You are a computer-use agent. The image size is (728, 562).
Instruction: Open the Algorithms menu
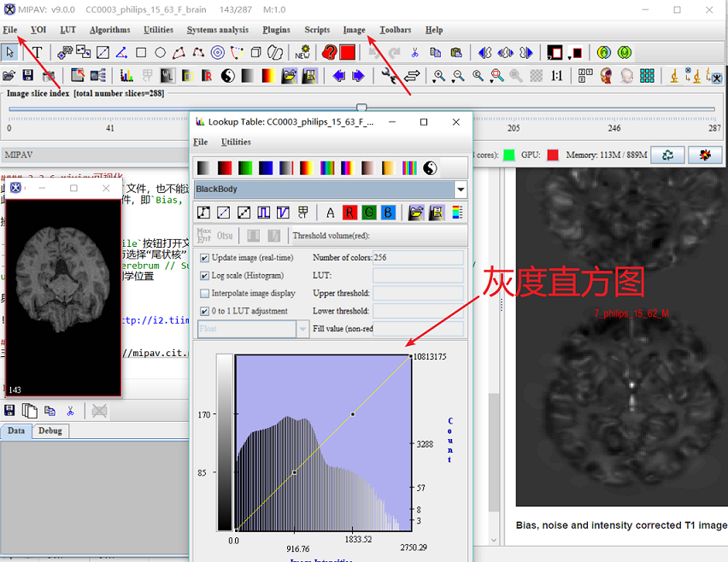110,30
